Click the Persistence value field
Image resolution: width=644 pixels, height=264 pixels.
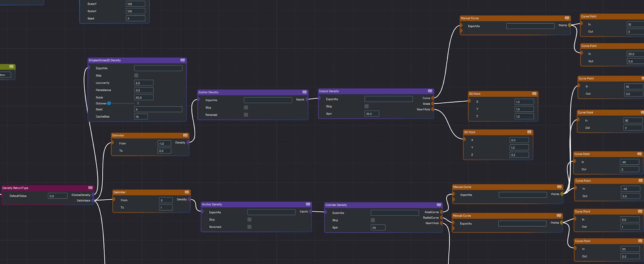(x=143, y=90)
